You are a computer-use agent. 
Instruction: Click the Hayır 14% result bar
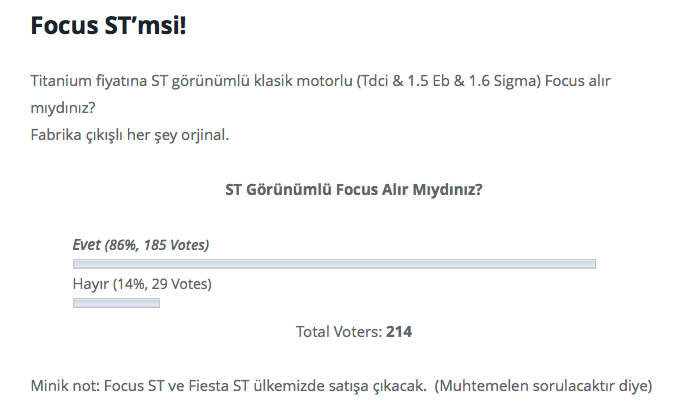pyautogui.click(x=116, y=303)
